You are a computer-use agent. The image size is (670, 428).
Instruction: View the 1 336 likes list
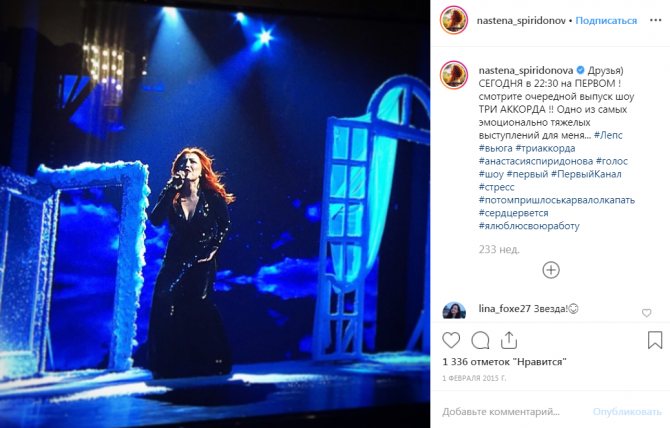tap(504, 362)
